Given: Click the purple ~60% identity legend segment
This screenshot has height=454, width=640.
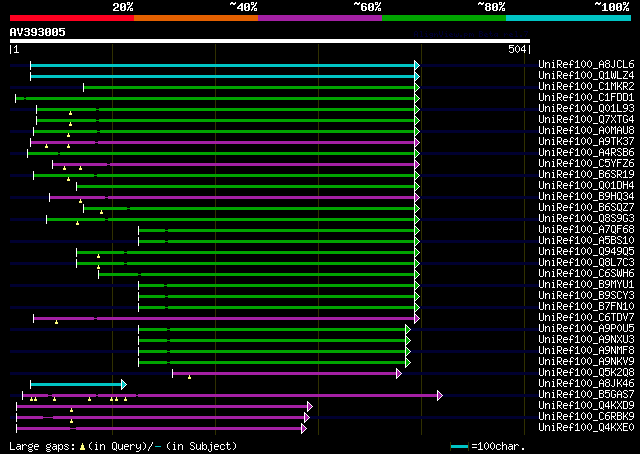Looking at the screenshot, I should point(320,18).
